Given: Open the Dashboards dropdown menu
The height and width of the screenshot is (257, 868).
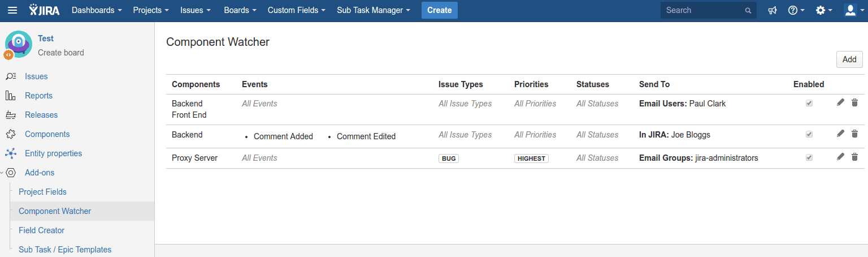Looking at the screenshot, I should (x=97, y=10).
